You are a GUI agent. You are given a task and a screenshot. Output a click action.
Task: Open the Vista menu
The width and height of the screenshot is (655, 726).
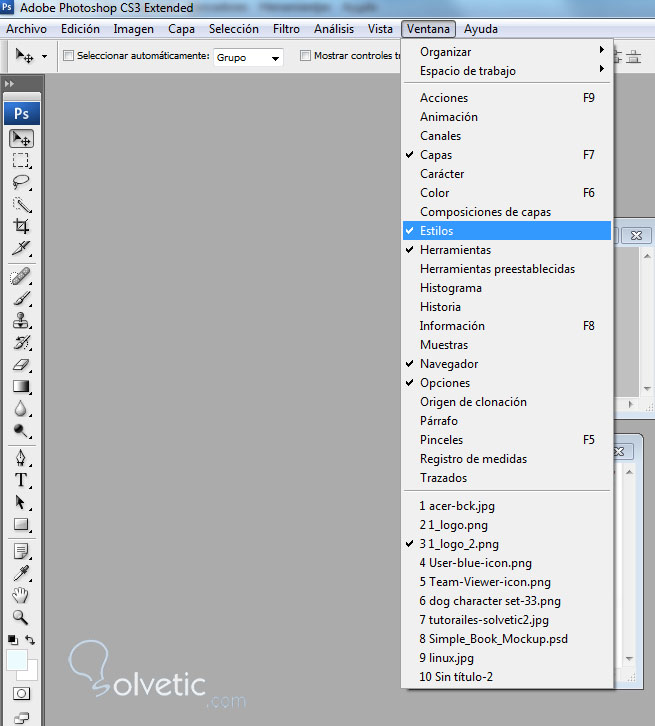tap(380, 29)
